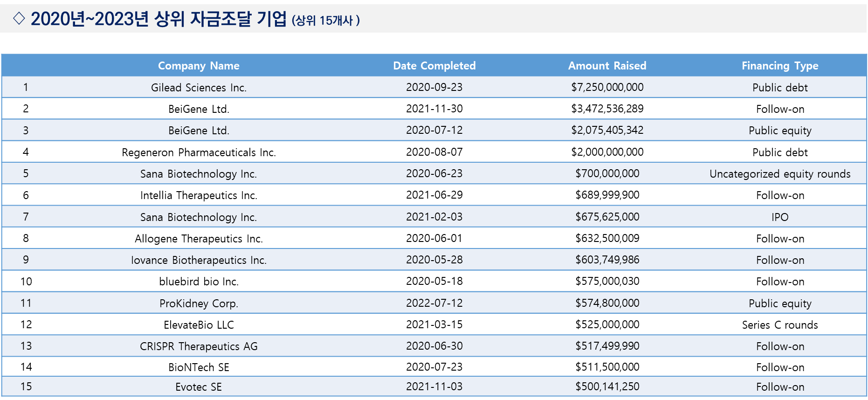The image size is (868, 400).
Task: Click the date 2022-07-12
Action: (x=434, y=303)
